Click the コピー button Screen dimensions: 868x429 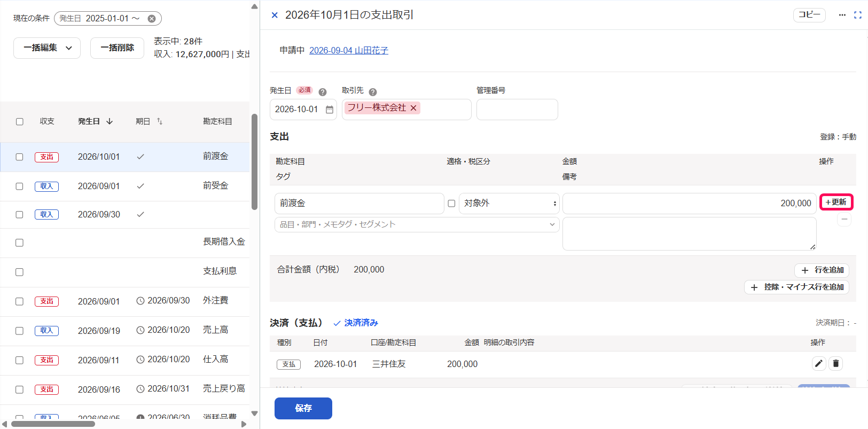tap(809, 15)
